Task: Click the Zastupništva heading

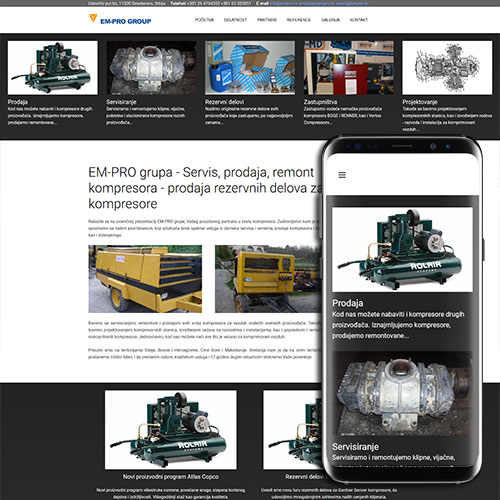Action: point(320,102)
